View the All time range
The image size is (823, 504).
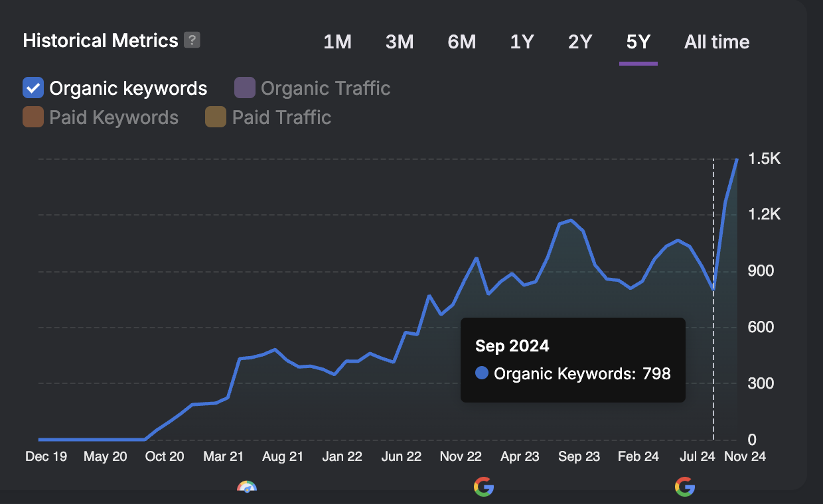pyautogui.click(x=717, y=42)
